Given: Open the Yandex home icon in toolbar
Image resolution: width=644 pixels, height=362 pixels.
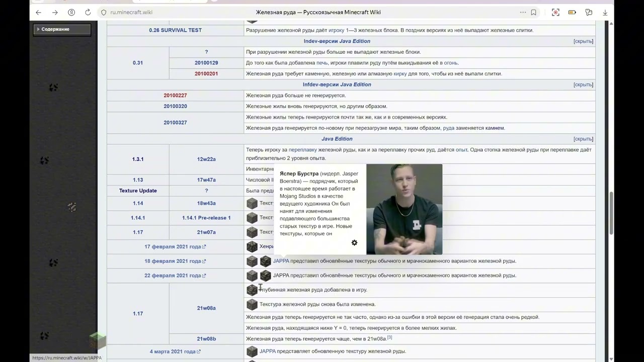Looking at the screenshot, I should tap(71, 13).
